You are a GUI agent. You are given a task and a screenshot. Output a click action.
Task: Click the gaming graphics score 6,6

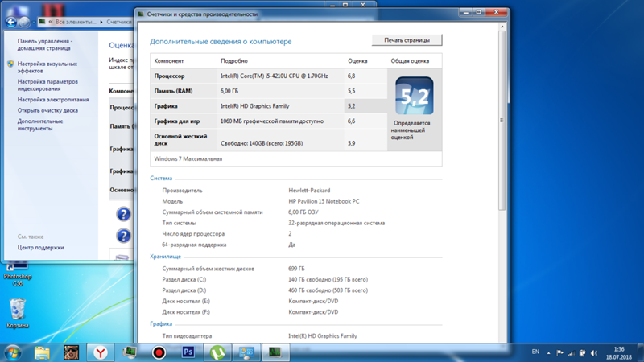351,121
